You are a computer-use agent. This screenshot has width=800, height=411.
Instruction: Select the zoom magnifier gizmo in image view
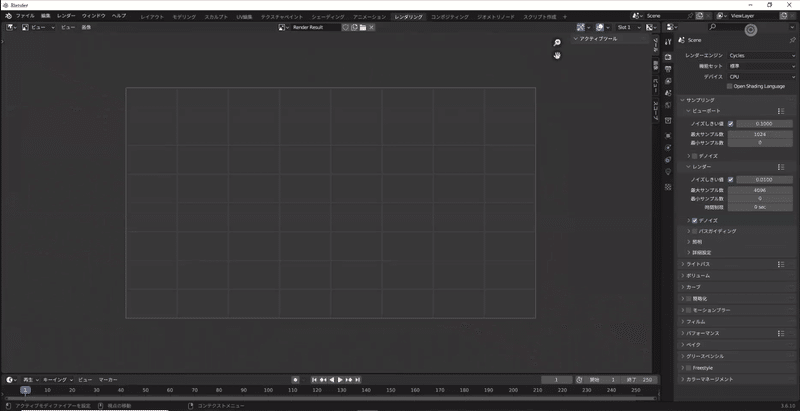[x=557, y=43]
